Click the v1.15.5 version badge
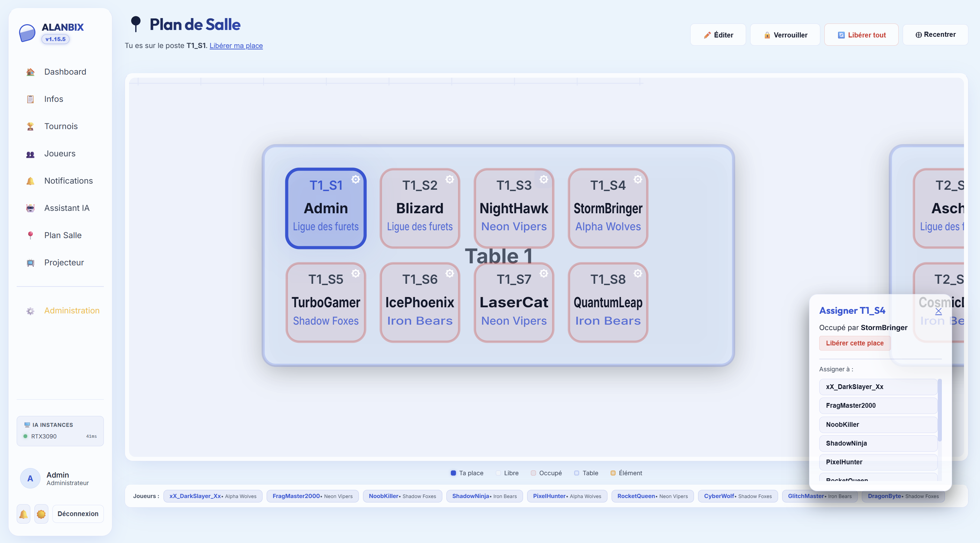Image resolution: width=980 pixels, height=543 pixels. click(56, 39)
